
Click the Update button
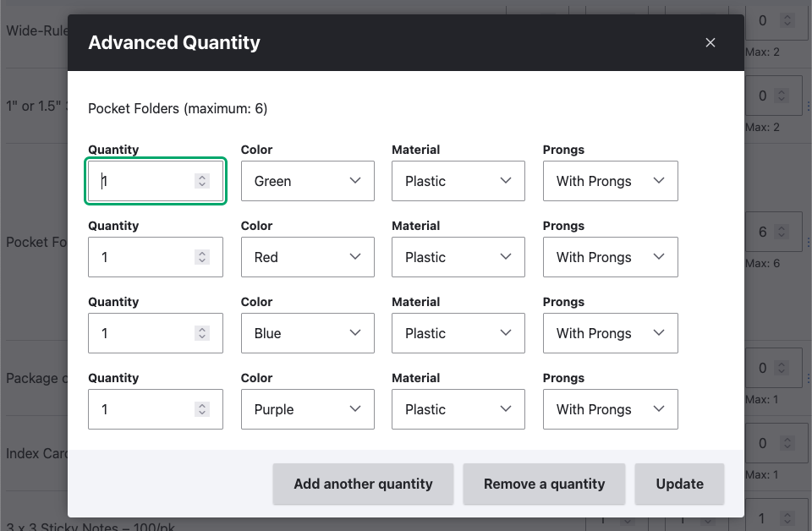[679, 484]
